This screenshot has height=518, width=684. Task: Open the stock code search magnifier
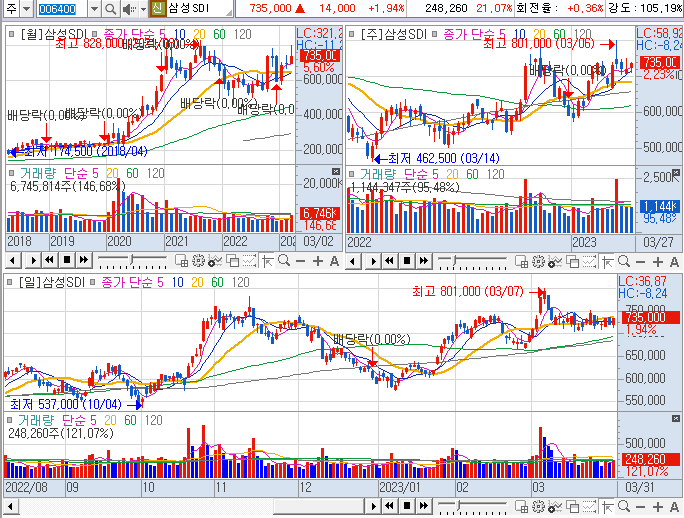pyautogui.click(x=111, y=8)
